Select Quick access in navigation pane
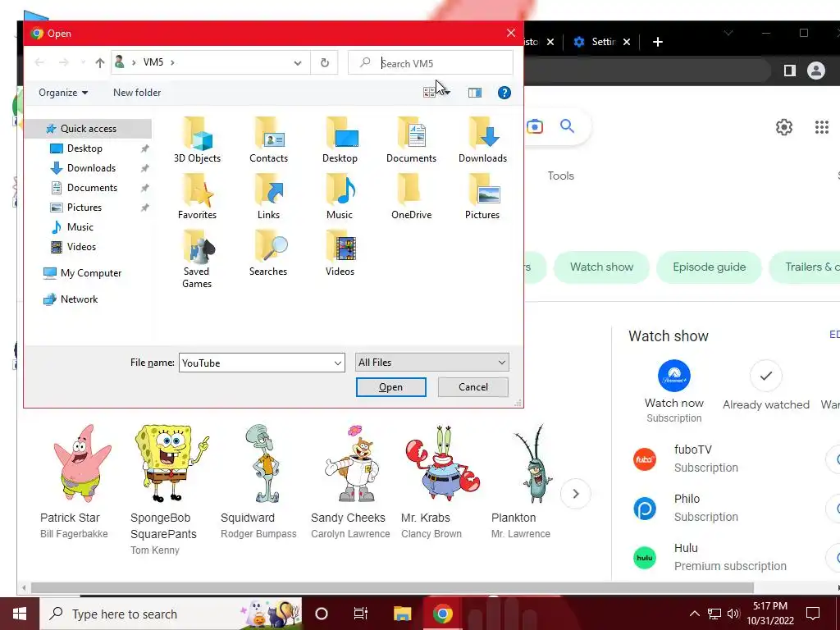 pyautogui.click(x=89, y=129)
